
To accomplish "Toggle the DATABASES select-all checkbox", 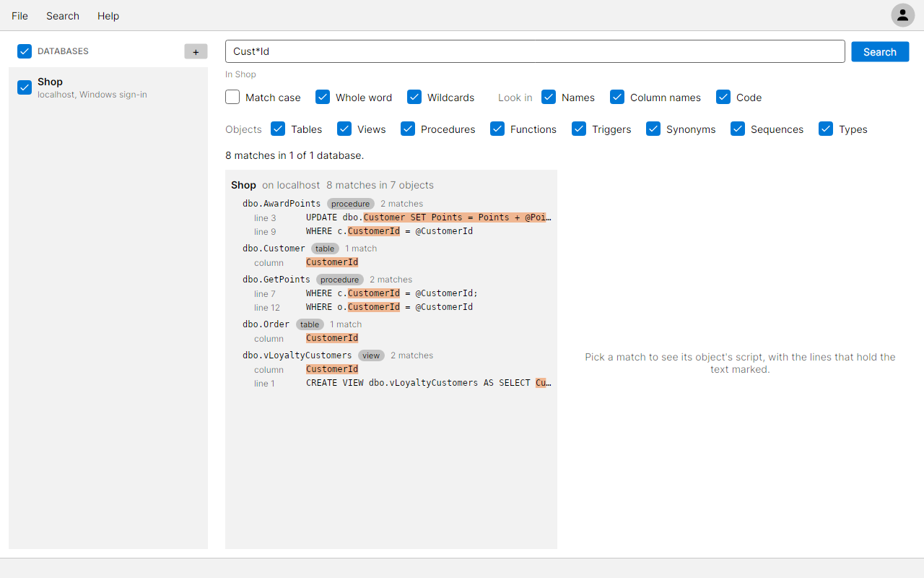I will tap(25, 51).
